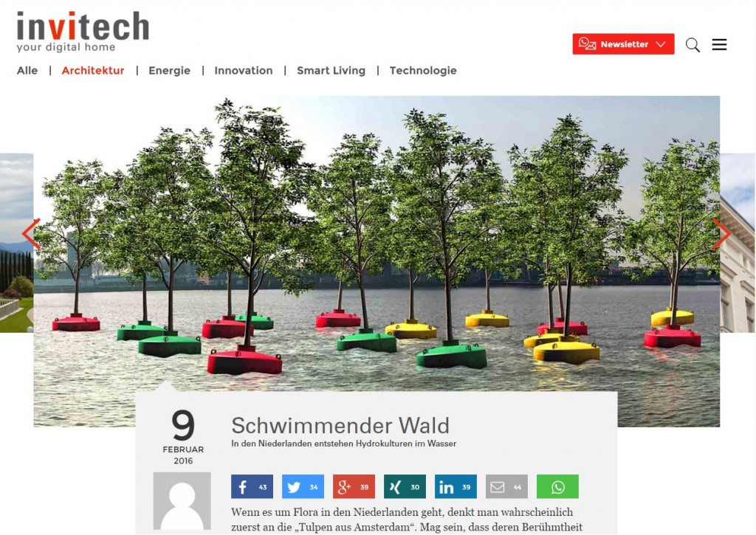Send the article by email icon
The width and height of the screenshot is (756, 535).
506,487
